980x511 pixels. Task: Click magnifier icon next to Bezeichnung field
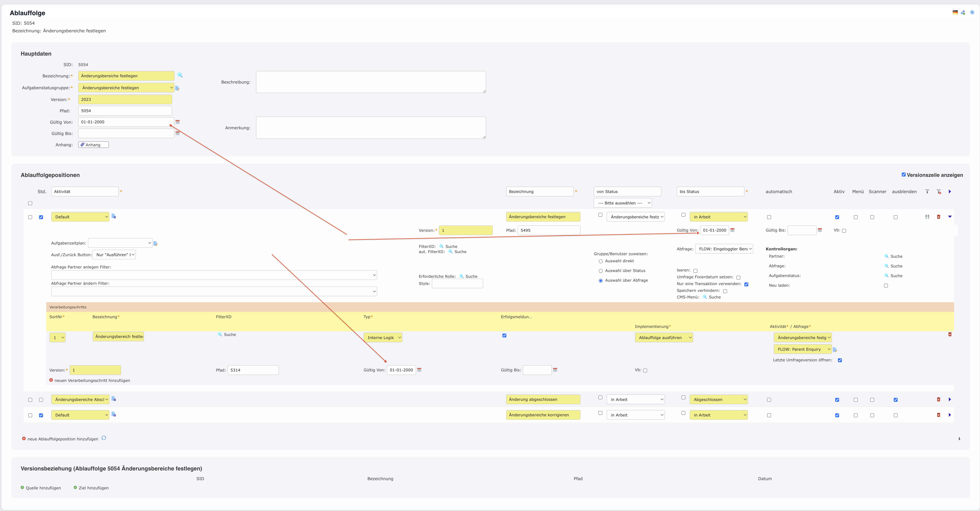180,75
